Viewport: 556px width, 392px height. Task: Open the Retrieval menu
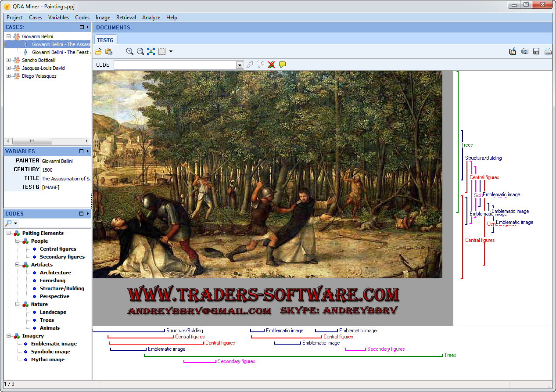point(126,18)
